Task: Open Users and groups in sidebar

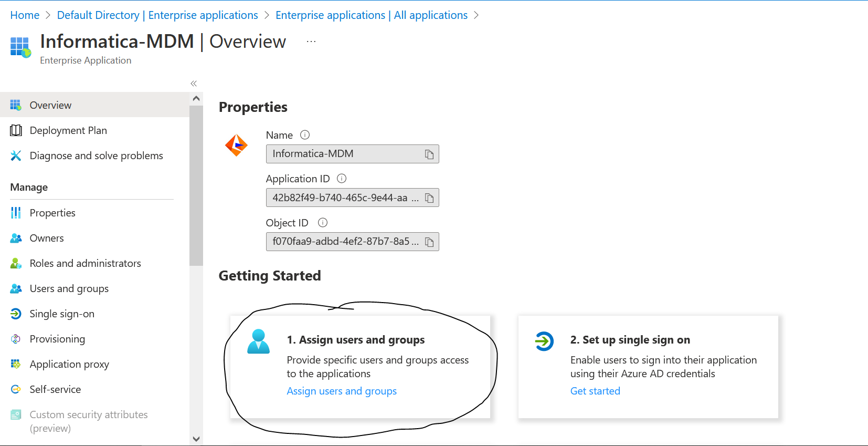Action: click(x=94, y=288)
